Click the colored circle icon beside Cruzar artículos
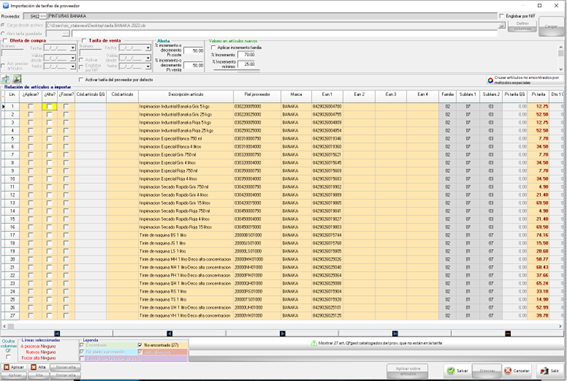567x381 pixels. (x=490, y=80)
